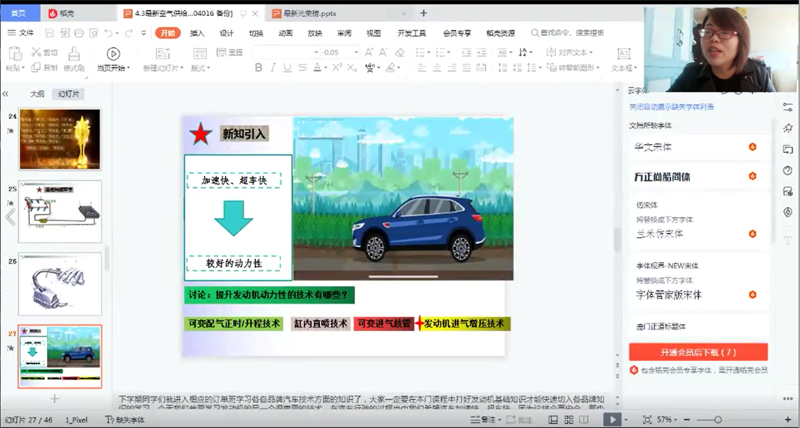
Task: Click the Italic formatting icon
Action: tap(273, 67)
